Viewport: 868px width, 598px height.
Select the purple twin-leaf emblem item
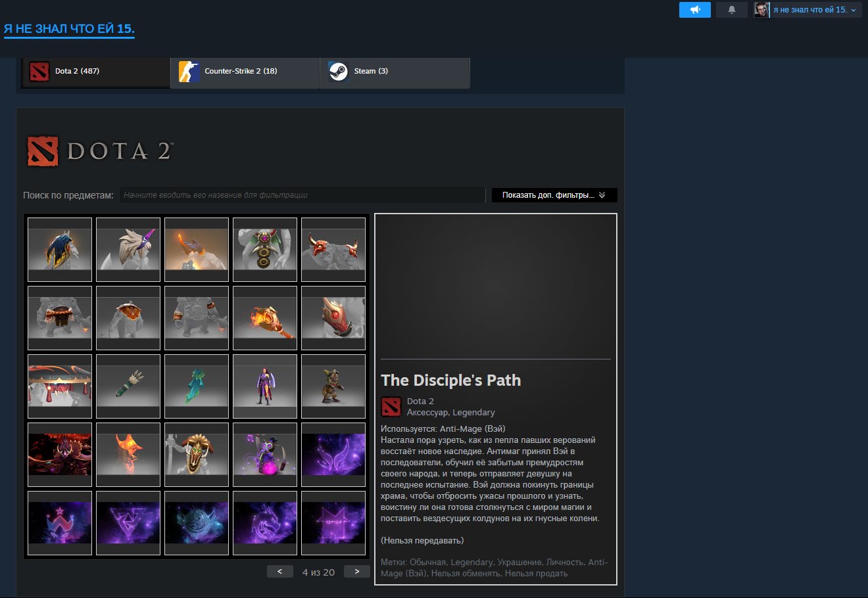click(333, 455)
